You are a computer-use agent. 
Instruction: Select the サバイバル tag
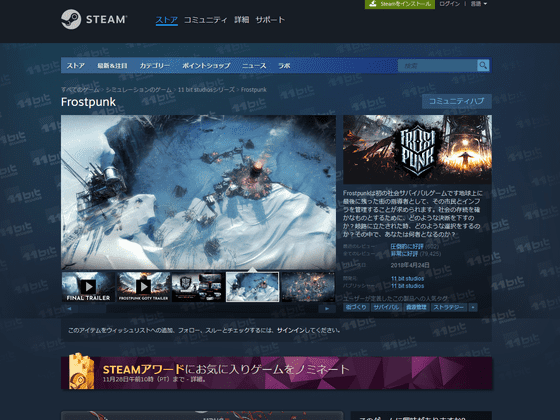[386, 307]
